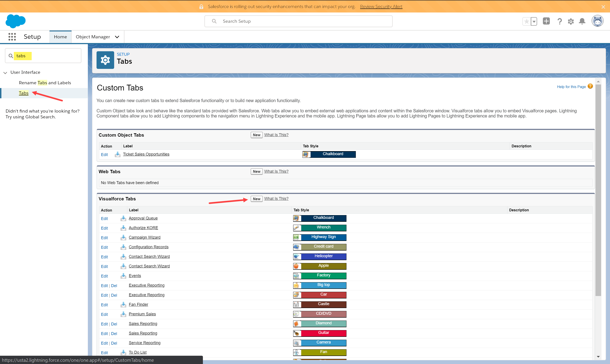
Task: Click the Castle tab style icon
Action: tap(296, 304)
